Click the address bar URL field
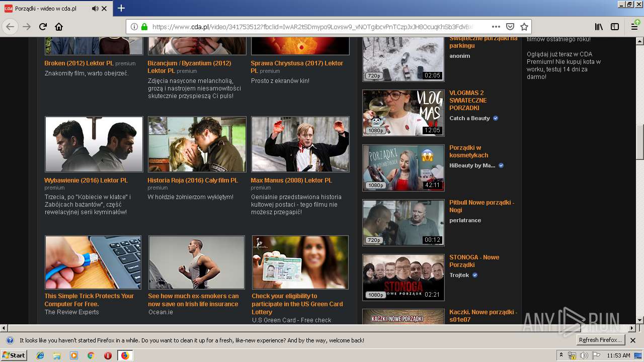The width and height of the screenshot is (644, 362). [312, 27]
